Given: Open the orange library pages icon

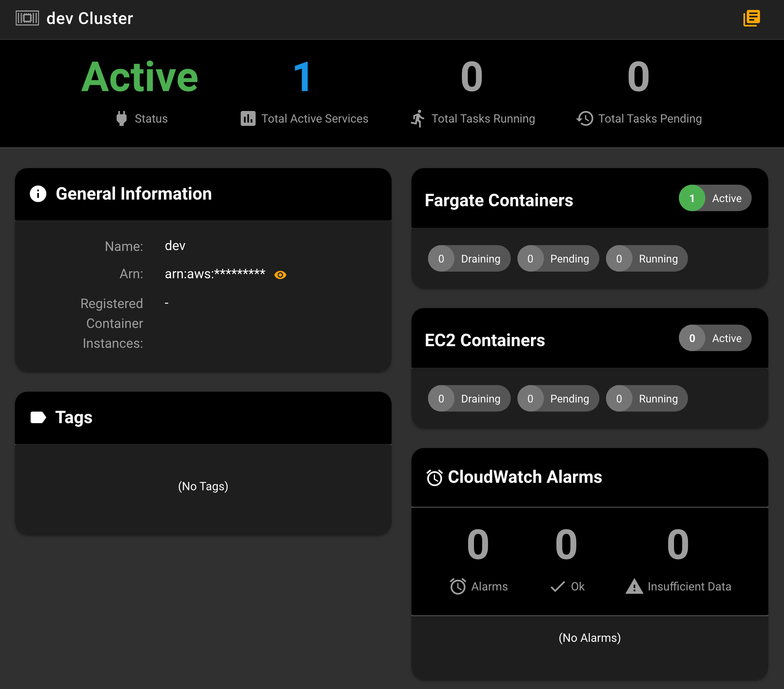Looking at the screenshot, I should click(x=752, y=18).
